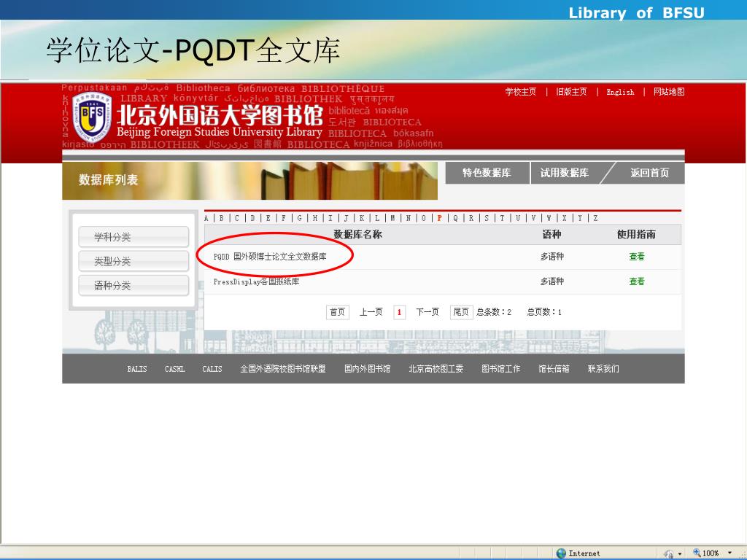Screen dimensions: 747x560
Task: Filter databases by letter F
Action: click(284, 218)
